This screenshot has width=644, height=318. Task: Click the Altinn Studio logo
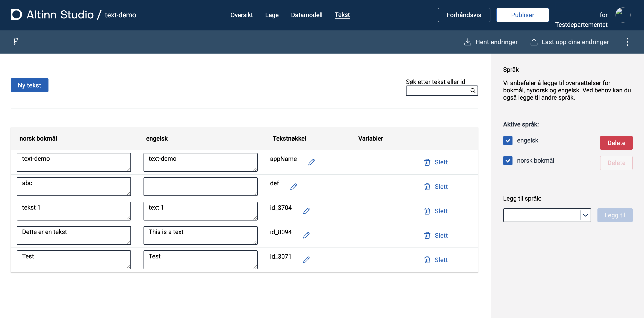point(17,15)
